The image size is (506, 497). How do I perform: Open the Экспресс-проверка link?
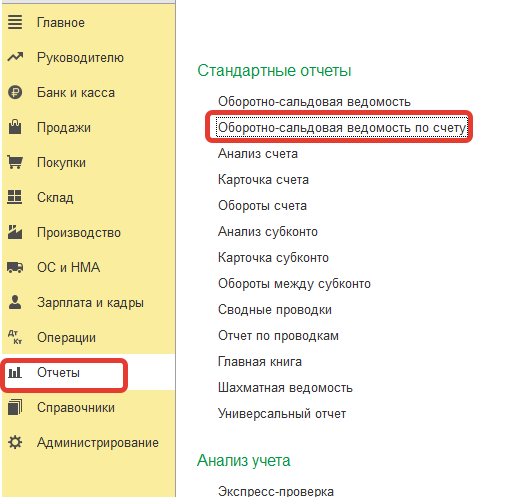tap(276, 491)
